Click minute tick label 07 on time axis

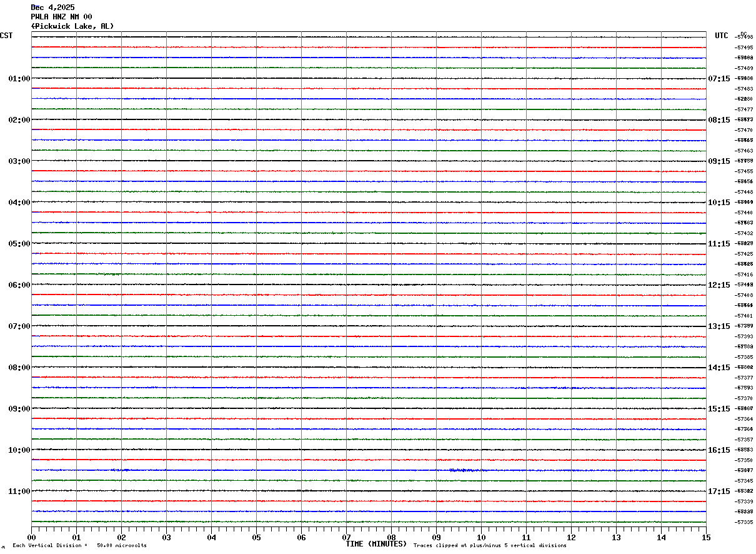pos(346,537)
